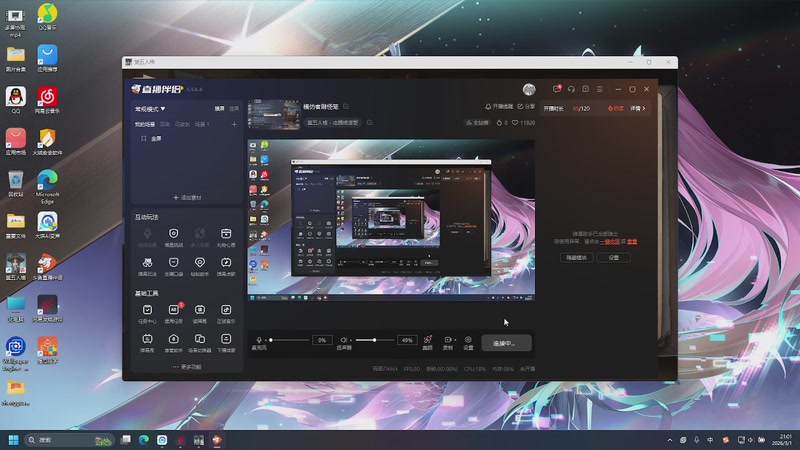800x450 pixels.
Task: Click the stream cover thumbnail
Action: 274,114
